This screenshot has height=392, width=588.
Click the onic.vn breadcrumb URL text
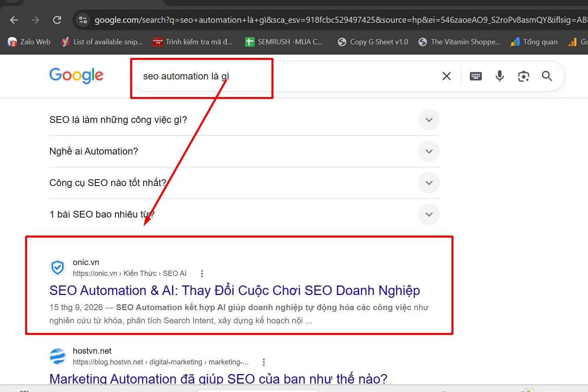tap(129, 273)
